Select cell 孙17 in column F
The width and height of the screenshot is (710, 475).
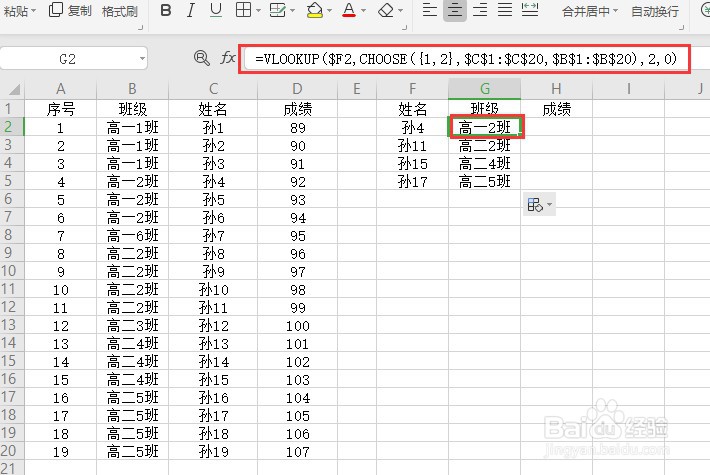412,181
